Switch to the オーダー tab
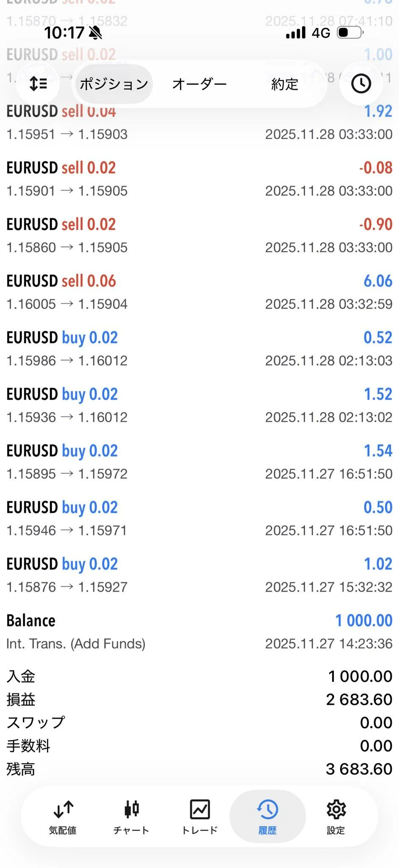 tap(199, 84)
